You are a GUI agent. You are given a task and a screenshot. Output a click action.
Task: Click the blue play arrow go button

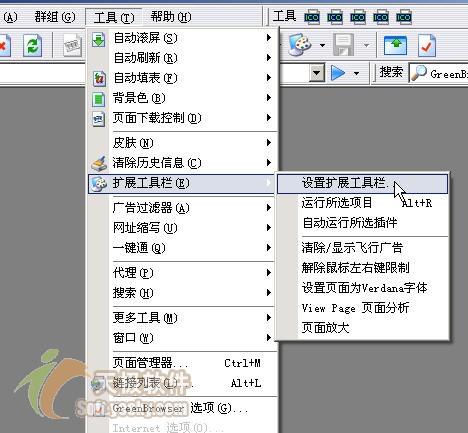click(x=338, y=73)
